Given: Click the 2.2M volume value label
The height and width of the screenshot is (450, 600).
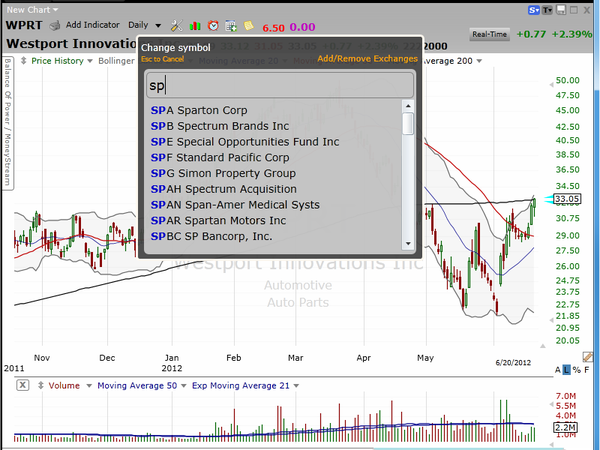Looking at the screenshot, I should [566, 427].
